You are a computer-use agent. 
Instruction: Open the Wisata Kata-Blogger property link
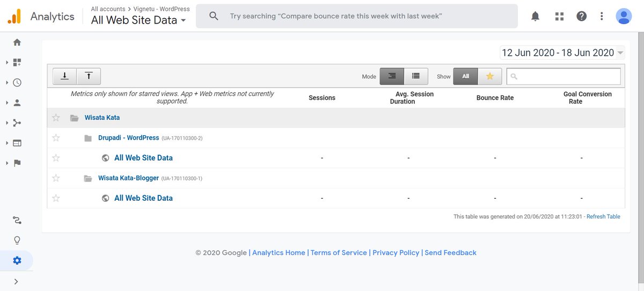(x=129, y=178)
